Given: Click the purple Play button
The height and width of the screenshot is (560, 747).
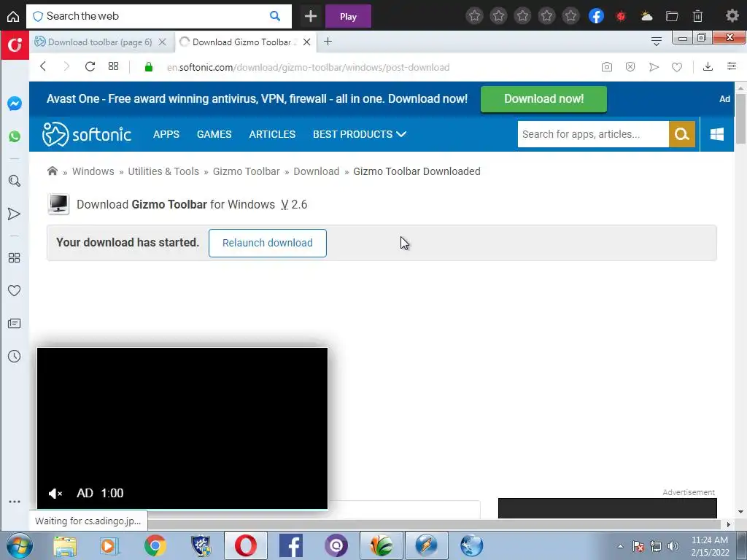Looking at the screenshot, I should click(348, 16).
